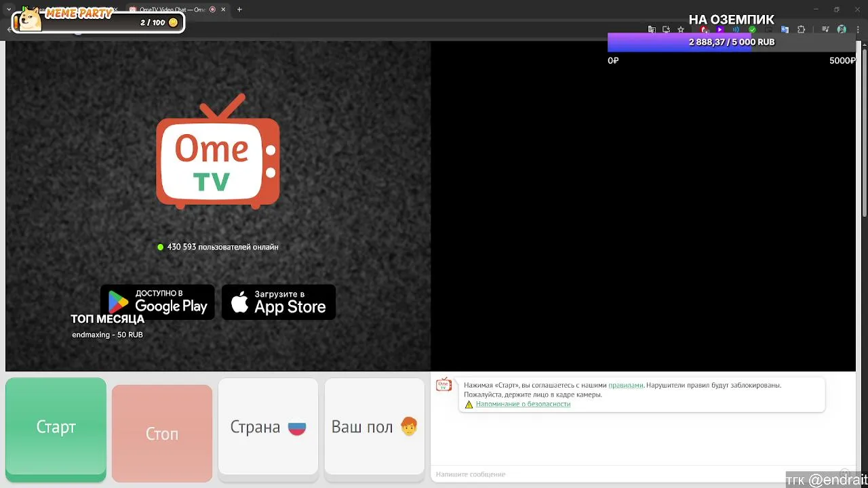Click the green online status dot
The width and height of the screenshot is (868, 488).
coord(161,247)
